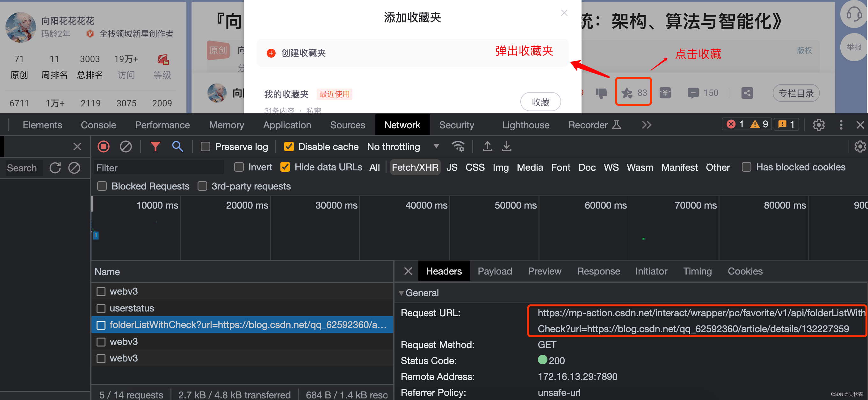Screen dimensions: 868x400
Task: Switch to the Console panel
Action: pyautogui.click(x=98, y=125)
